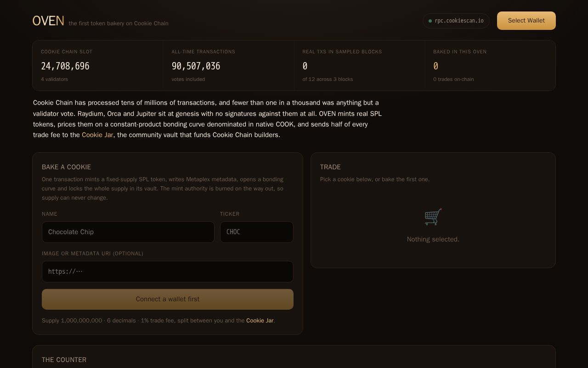Click the Cookie Chain Slot stat card
Screen dimensions: 588x368
98,65
